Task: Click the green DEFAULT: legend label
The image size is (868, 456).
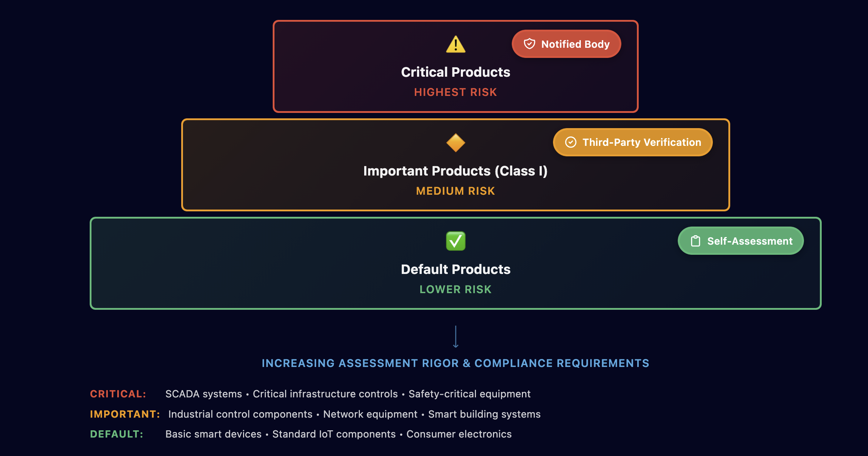Action: click(x=116, y=434)
